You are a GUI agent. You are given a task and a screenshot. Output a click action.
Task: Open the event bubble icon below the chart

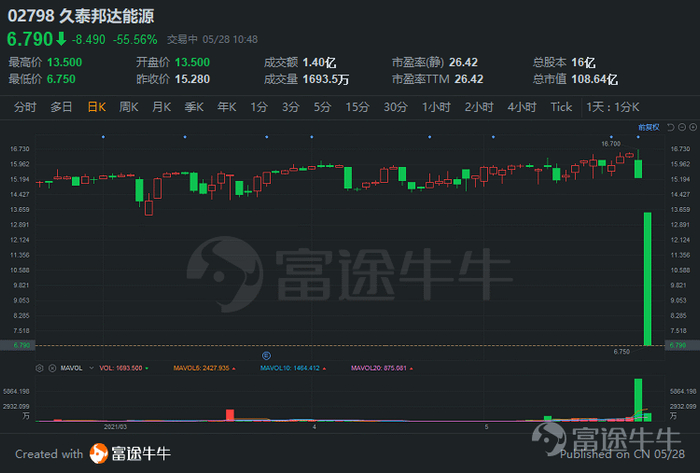[266, 356]
